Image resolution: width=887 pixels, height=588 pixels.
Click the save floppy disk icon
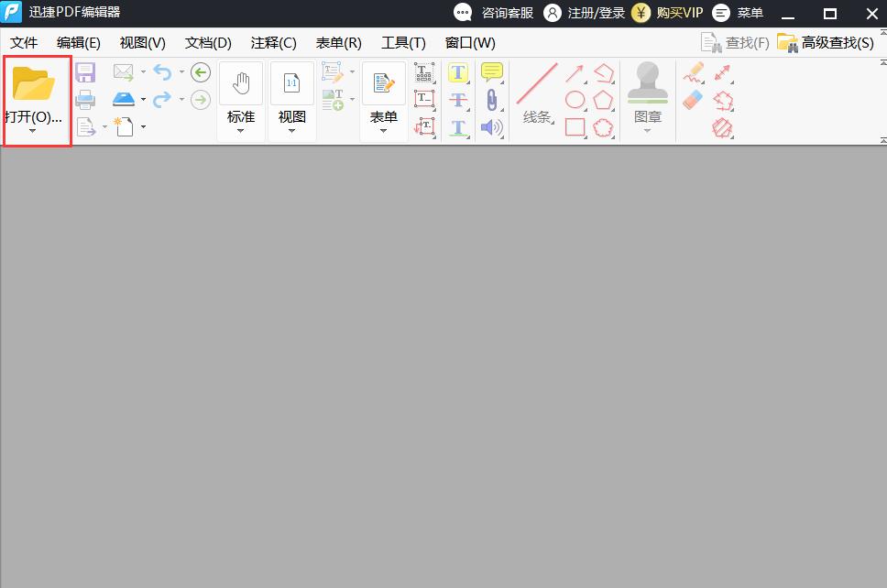(x=85, y=73)
